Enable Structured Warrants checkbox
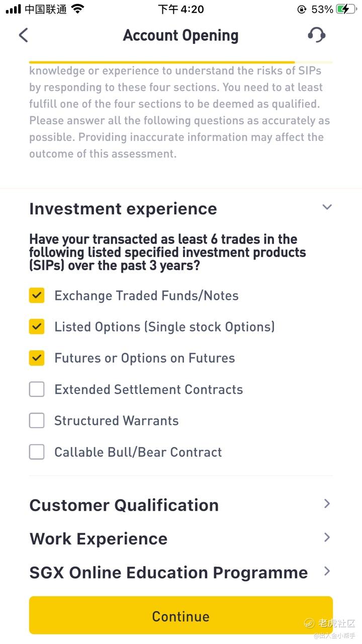This screenshot has height=644, width=362. click(x=37, y=421)
